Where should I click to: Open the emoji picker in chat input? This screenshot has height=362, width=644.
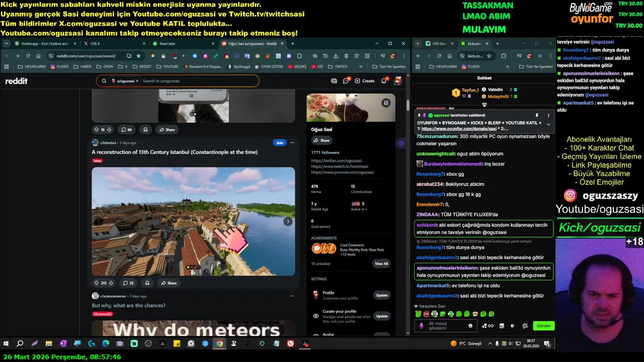click(470, 326)
